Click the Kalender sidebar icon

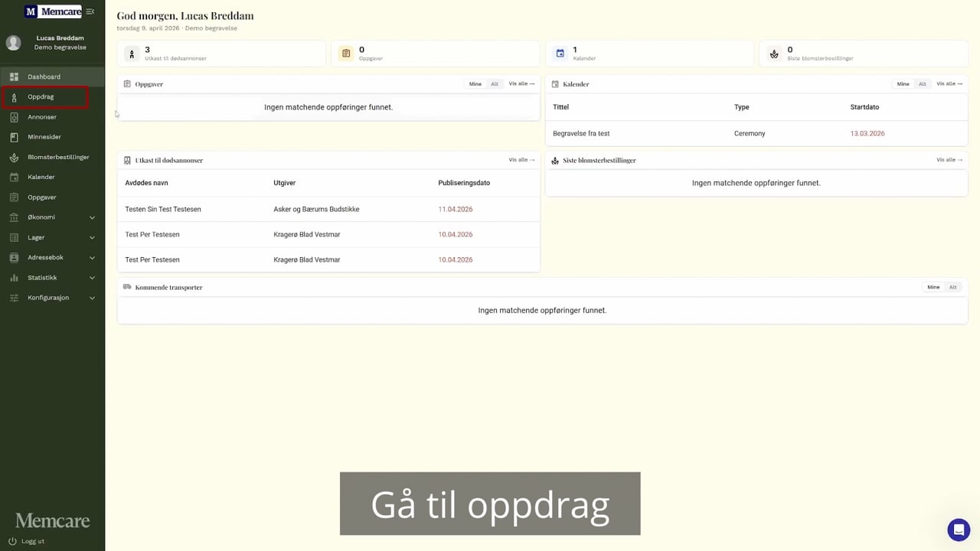click(14, 177)
